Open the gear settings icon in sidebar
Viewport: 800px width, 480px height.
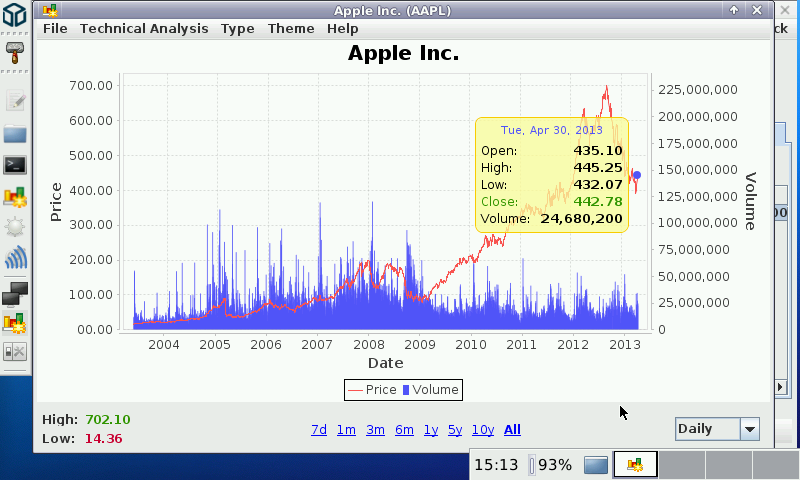click(x=15, y=226)
